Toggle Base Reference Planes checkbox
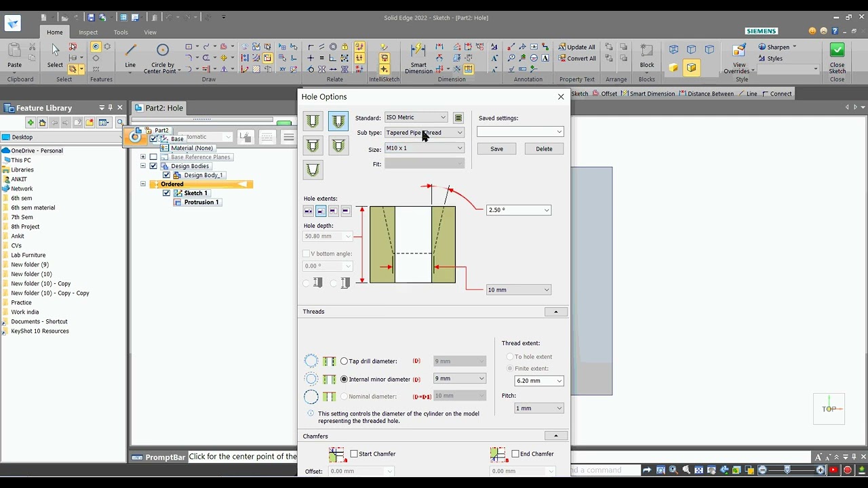 click(153, 157)
